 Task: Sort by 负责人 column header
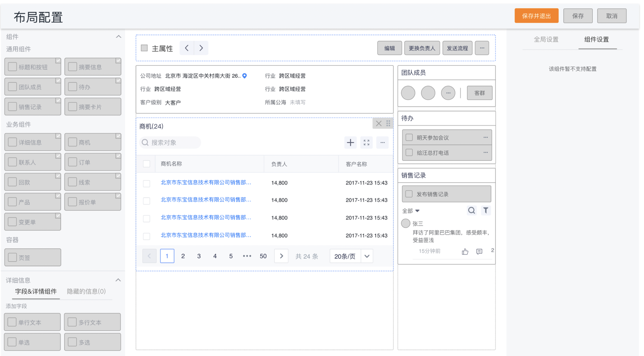click(x=279, y=164)
